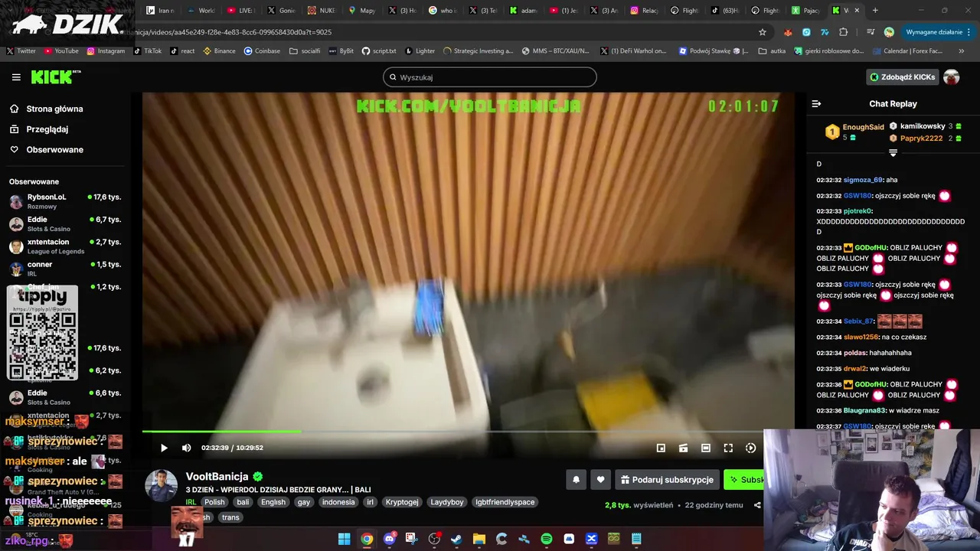Switch to the Pajacy browser tab
Image resolution: width=980 pixels, height=551 pixels.
[x=805, y=11]
